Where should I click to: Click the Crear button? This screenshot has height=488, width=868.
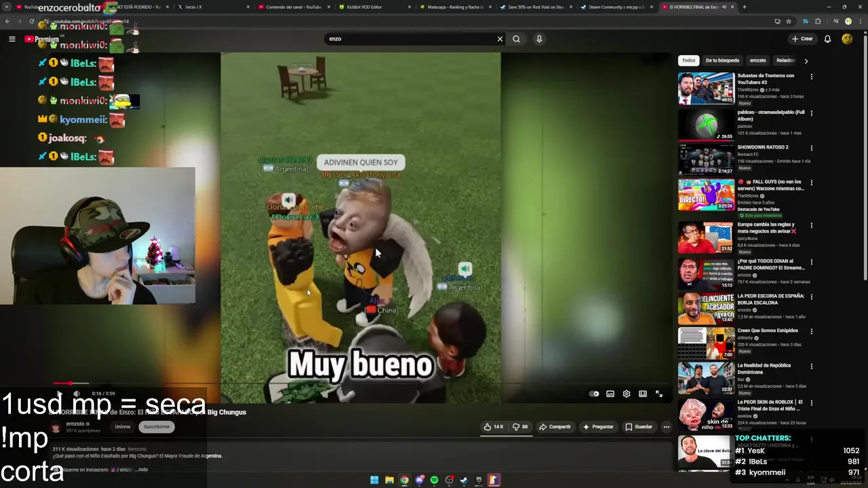(x=802, y=39)
